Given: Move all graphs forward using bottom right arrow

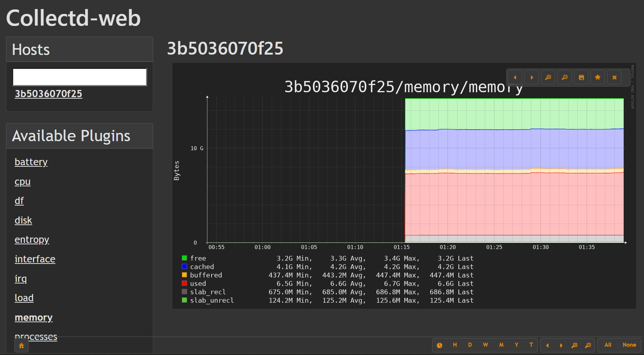Looking at the screenshot, I should tap(561, 345).
